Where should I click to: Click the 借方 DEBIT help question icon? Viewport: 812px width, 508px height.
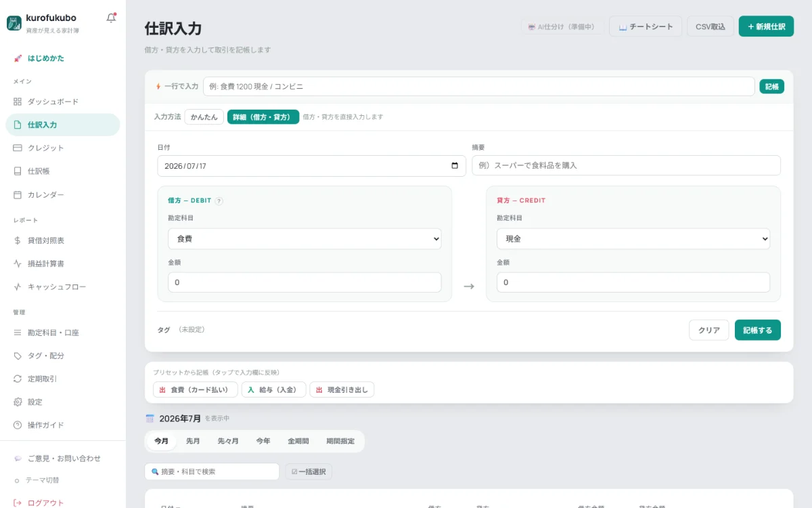(x=219, y=200)
